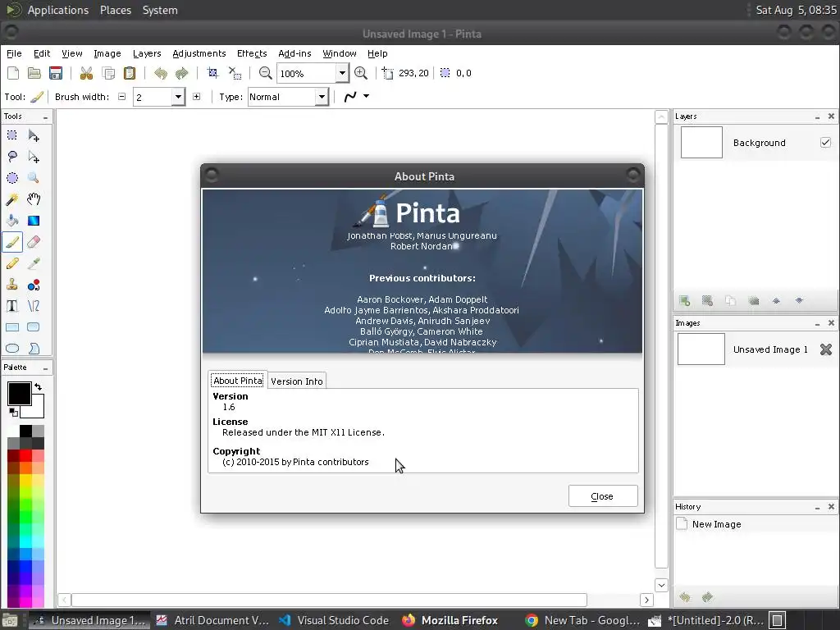840x630 pixels.
Task: Open the antialiasing options dropdown arrow
Action: click(x=367, y=97)
